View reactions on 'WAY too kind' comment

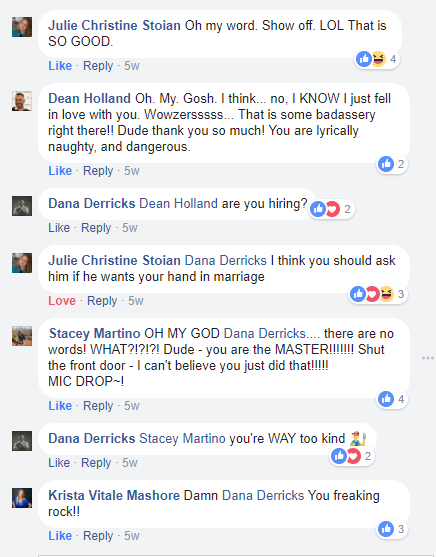point(352,456)
